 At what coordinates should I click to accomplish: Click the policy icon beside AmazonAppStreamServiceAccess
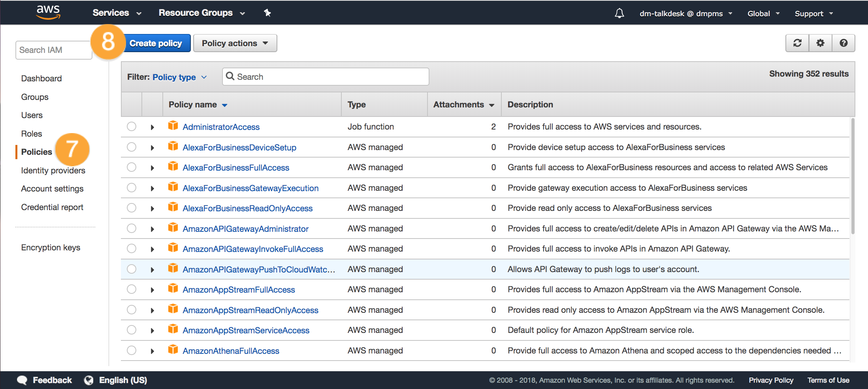click(x=173, y=329)
